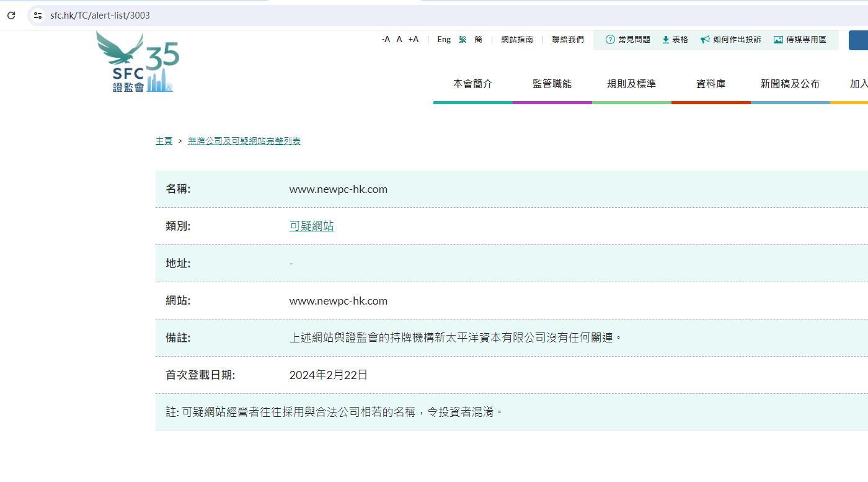The height and width of the screenshot is (482, 868).
Task: Click the 傳媒專用區 image icon
Action: [778, 40]
